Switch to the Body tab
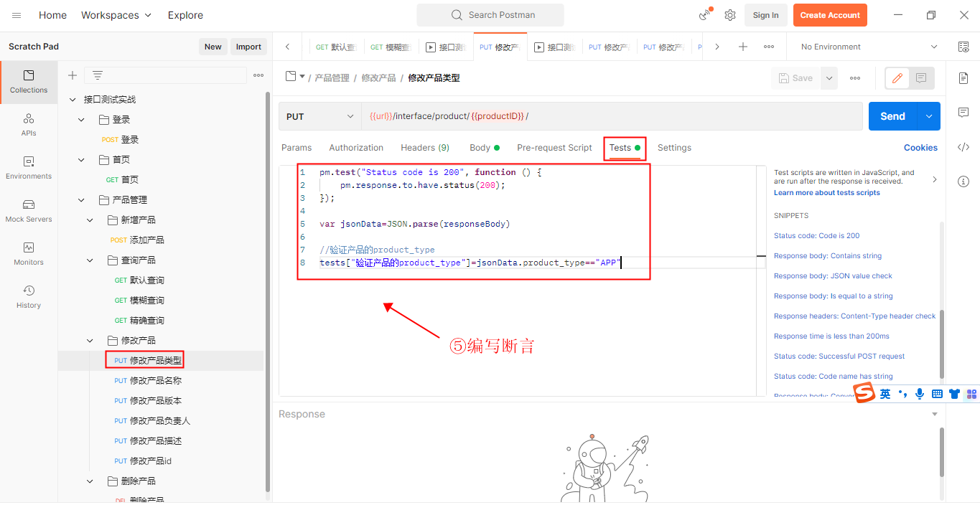980x505 pixels. click(485, 148)
